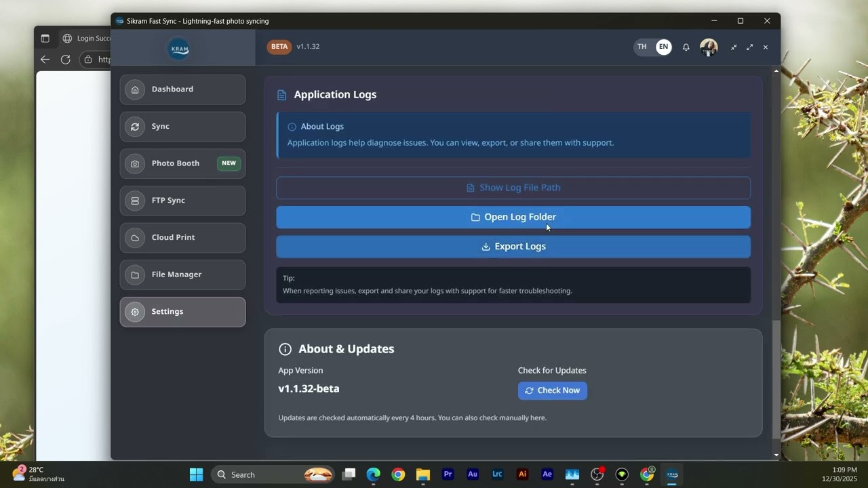868x488 pixels.
Task: Open Google Chrome from taskbar
Action: click(398, 474)
